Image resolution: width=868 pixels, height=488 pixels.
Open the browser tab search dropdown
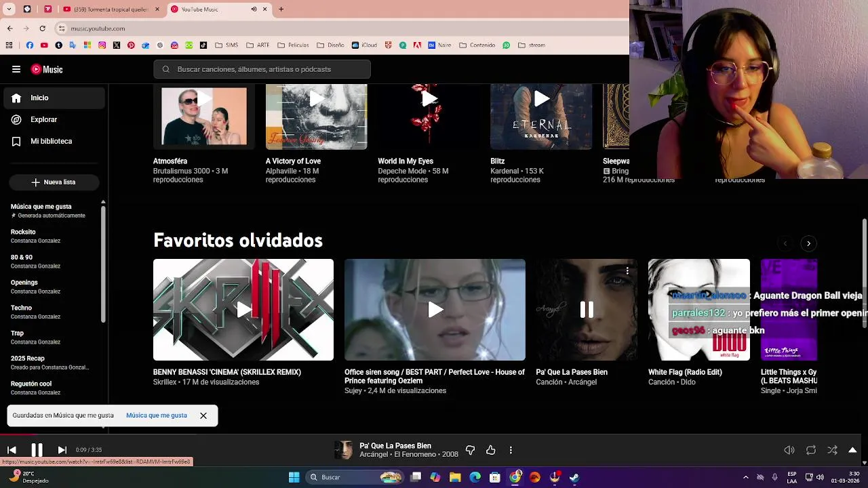pyautogui.click(x=9, y=9)
